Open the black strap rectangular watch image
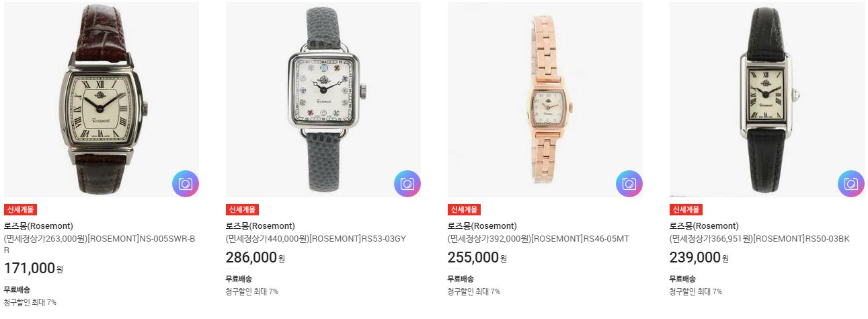868x319 pixels. 767,100
